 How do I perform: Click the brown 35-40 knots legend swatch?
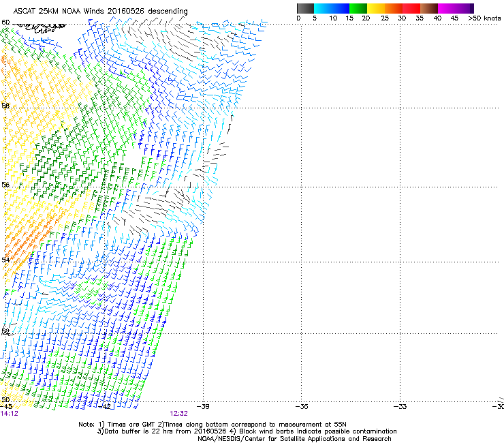429,8
